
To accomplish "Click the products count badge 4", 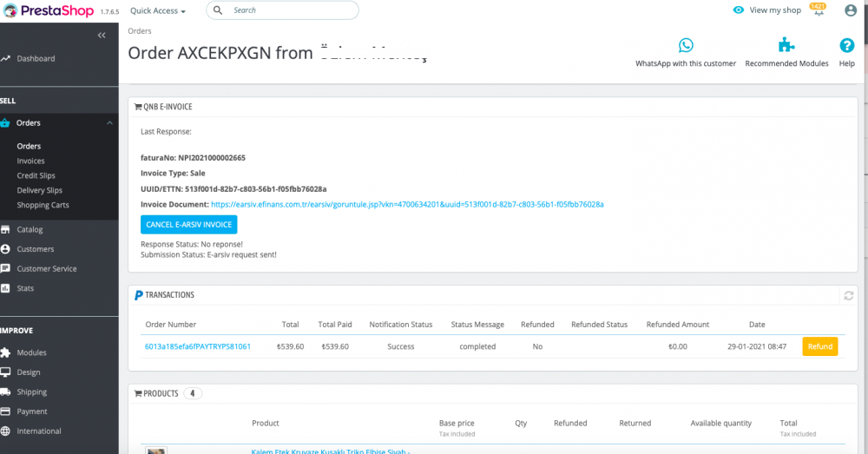I will coord(193,393).
